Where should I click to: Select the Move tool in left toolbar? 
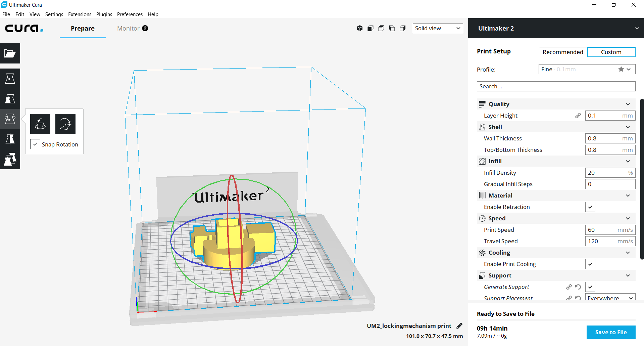tap(10, 79)
